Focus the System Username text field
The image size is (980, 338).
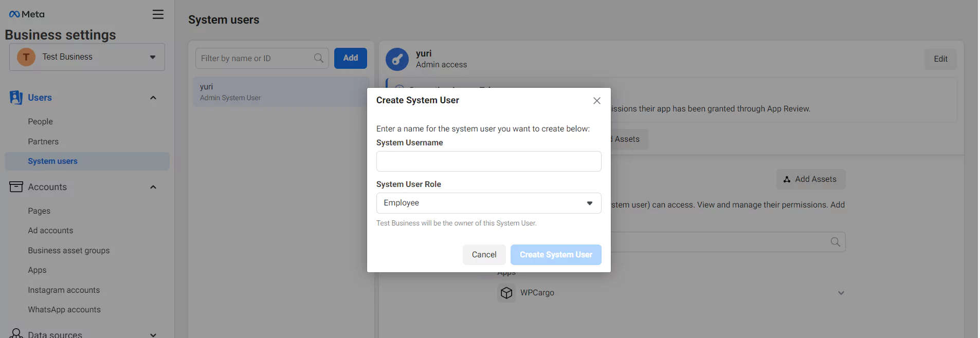point(488,161)
